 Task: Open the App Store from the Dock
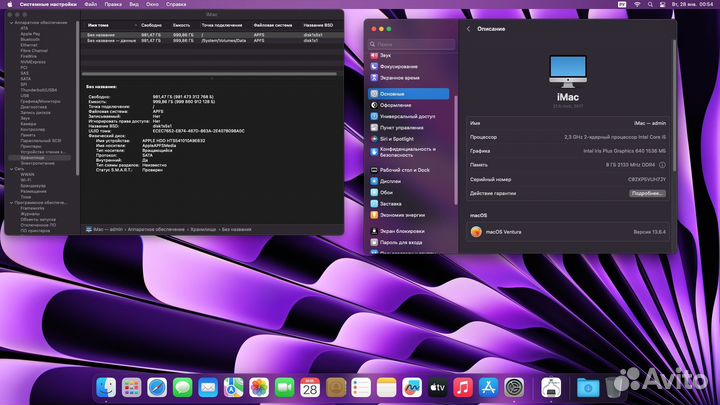pos(489,388)
